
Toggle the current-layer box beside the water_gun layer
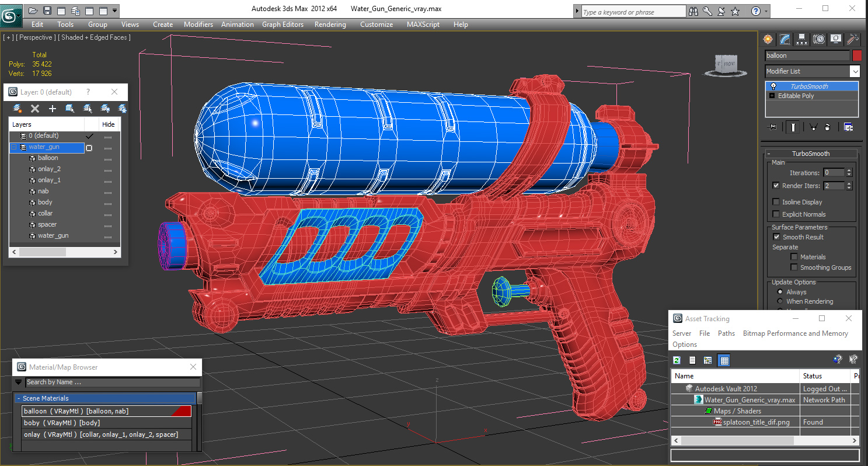click(x=89, y=148)
